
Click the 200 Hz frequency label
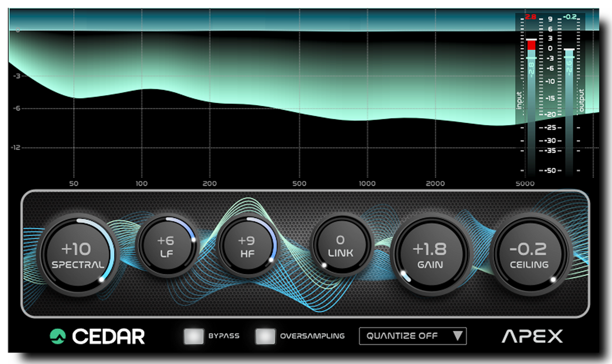coord(210,184)
